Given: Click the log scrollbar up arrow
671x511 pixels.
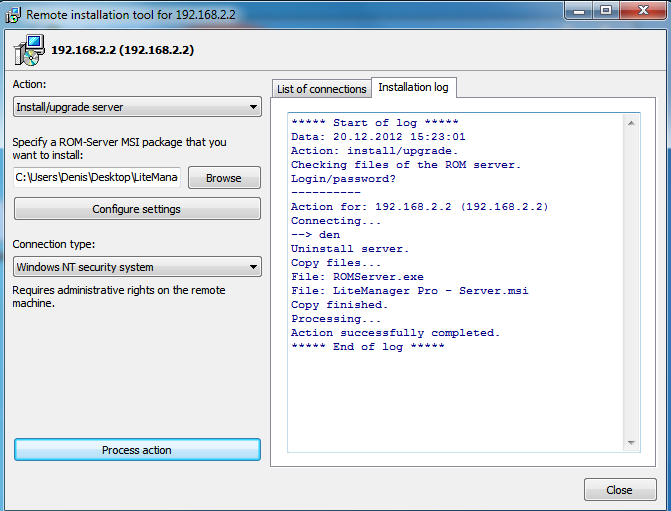Looking at the screenshot, I should [631, 123].
